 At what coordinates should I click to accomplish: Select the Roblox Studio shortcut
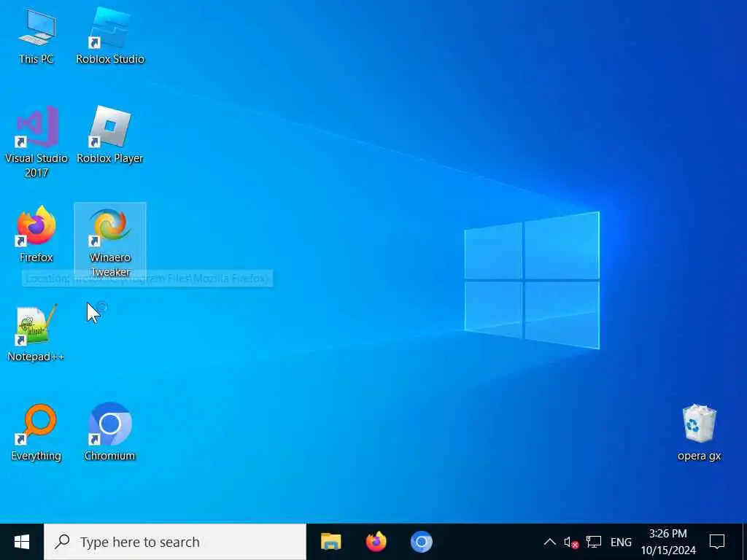point(110,37)
